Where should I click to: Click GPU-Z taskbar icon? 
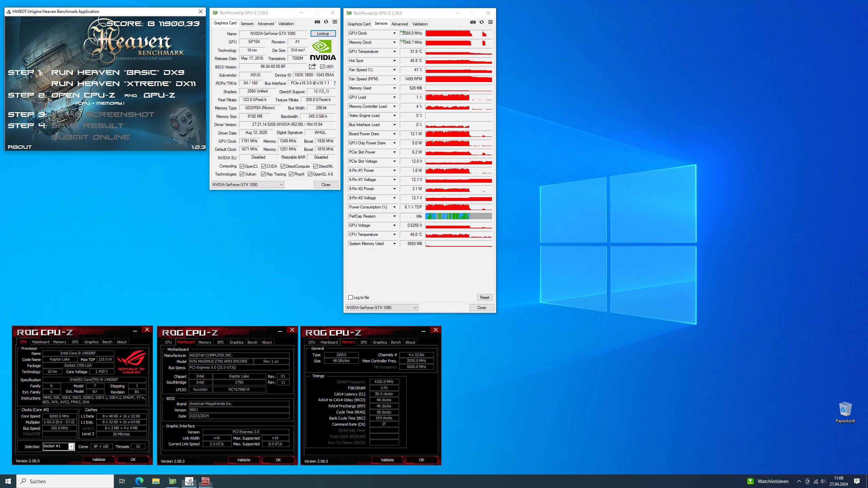pyautogui.click(x=172, y=481)
